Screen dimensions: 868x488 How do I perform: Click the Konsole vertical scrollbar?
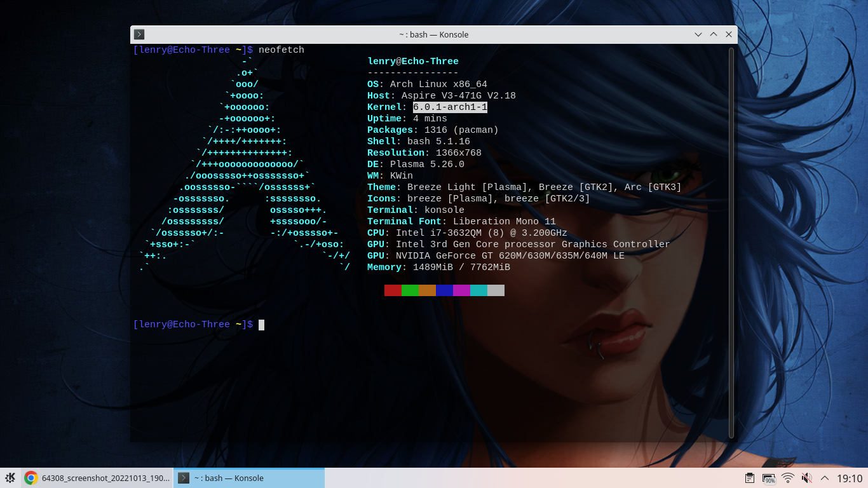[731, 243]
